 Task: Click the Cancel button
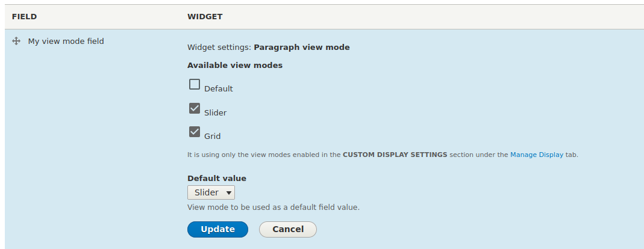click(x=288, y=229)
